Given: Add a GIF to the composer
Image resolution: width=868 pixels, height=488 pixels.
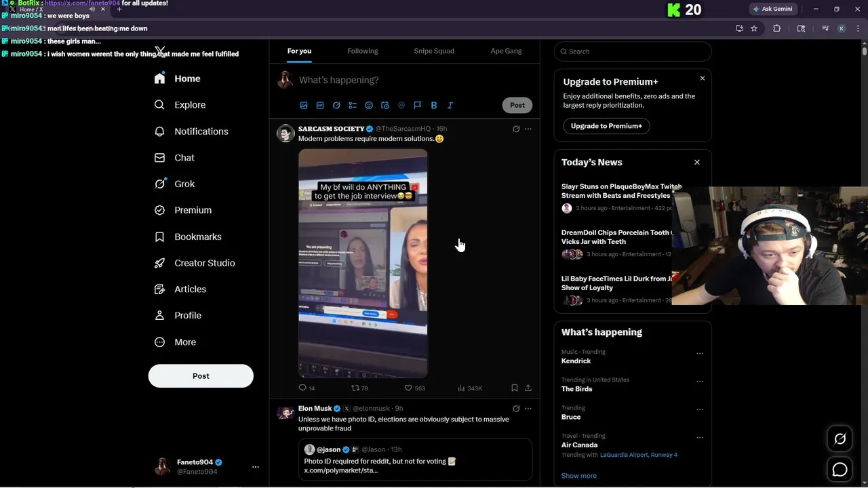Looking at the screenshot, I should (320, 105).
